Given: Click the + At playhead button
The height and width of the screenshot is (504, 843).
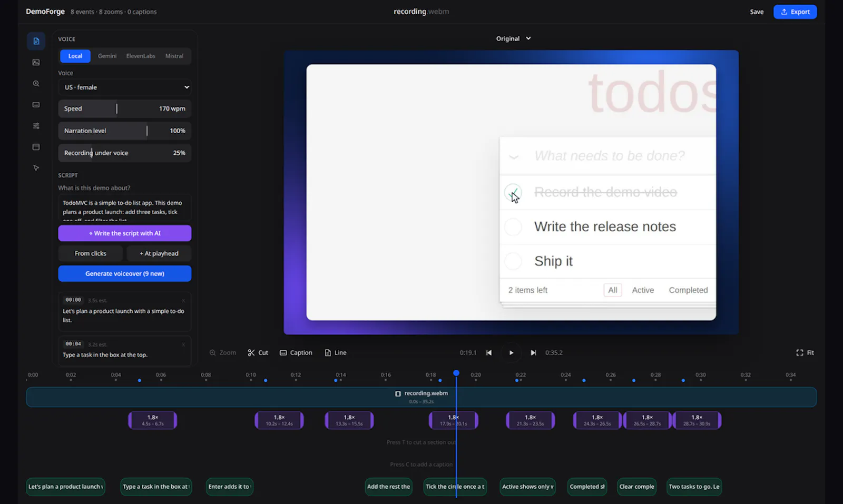Looking at the screenshot, I should point(159,253).
